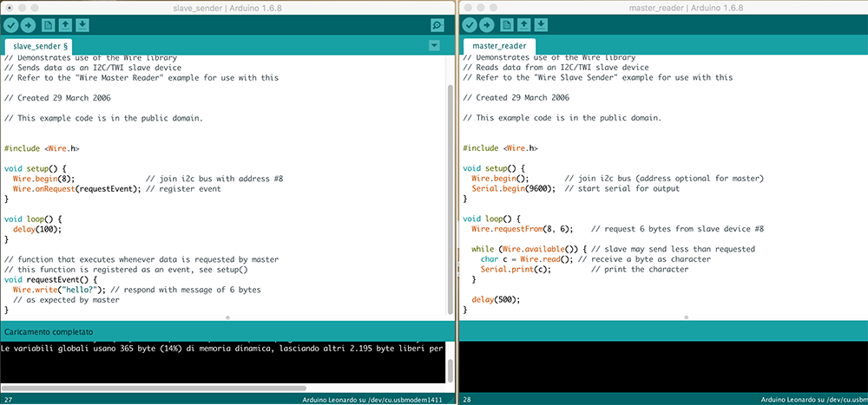Click 'Wire.write("hello?");' code line
Screen dimensions: 868x405
[59, 290]
